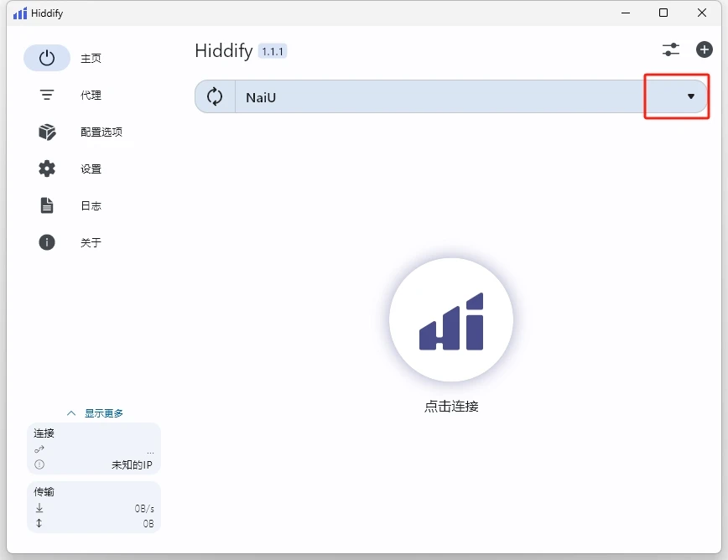Select the 日志 sidebar menu entry
This screenshot has width=728, height=560.
click(91, 205)
